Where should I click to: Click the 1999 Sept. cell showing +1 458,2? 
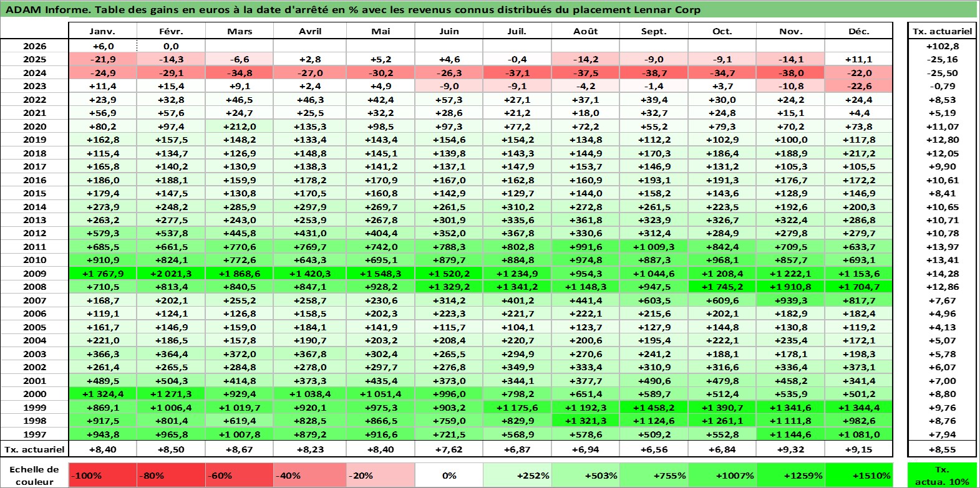[654, 408]
